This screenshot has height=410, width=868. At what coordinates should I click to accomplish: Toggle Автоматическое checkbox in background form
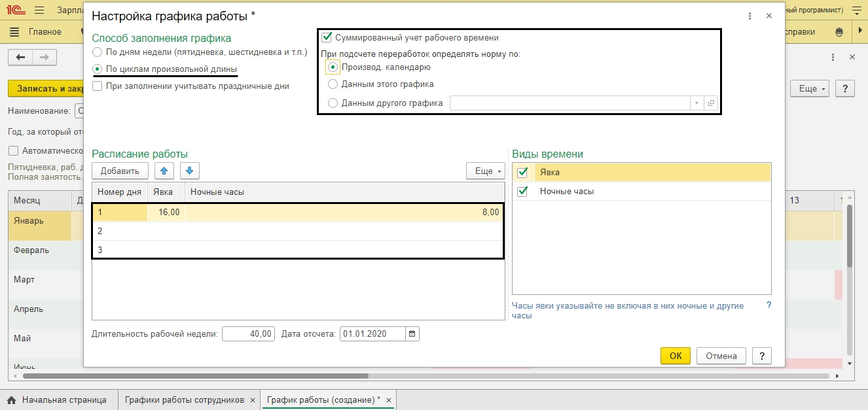(13, 150)
